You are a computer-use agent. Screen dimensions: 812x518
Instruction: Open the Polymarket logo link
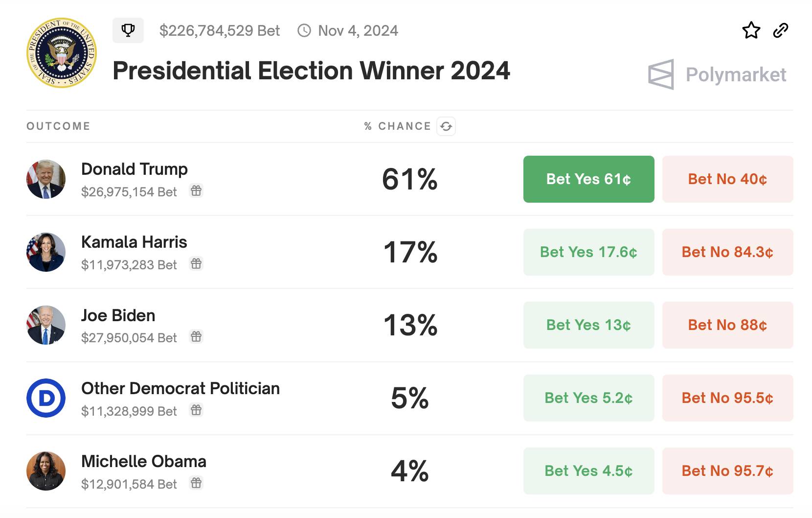[717, 74]
